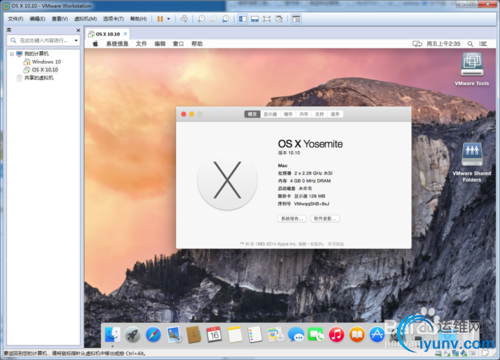
Task: Switch to the 显示器 tab in About window
Action: coord(270,114)
